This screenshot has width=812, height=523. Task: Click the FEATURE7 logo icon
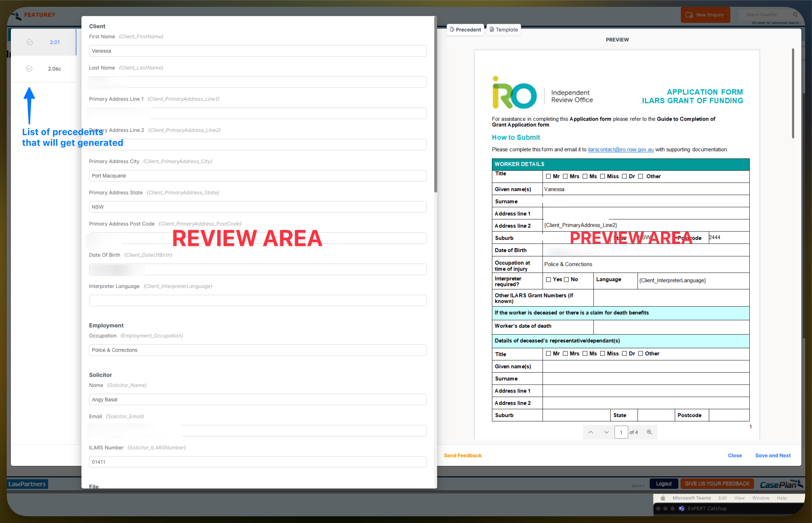coord(16,16)
